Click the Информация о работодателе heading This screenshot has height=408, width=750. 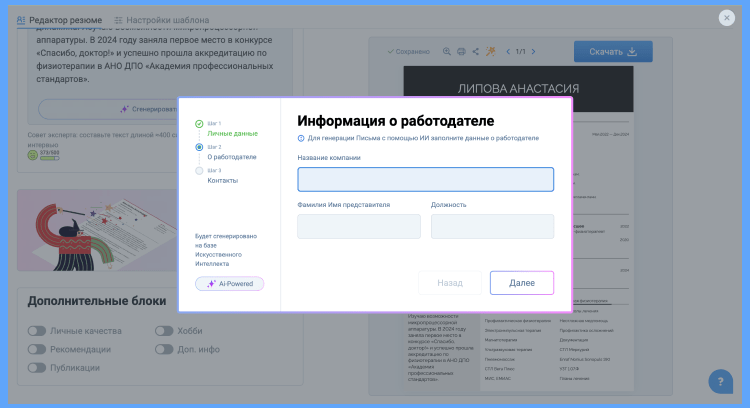(396, 121)
